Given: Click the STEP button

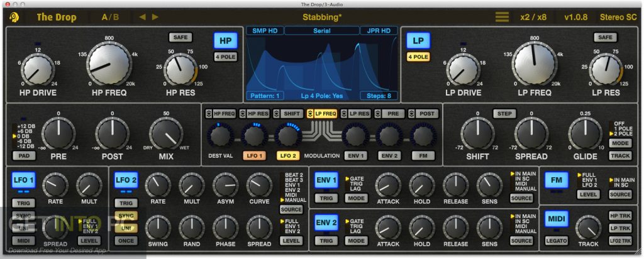Looking at the screenshot, I should 504,114.
